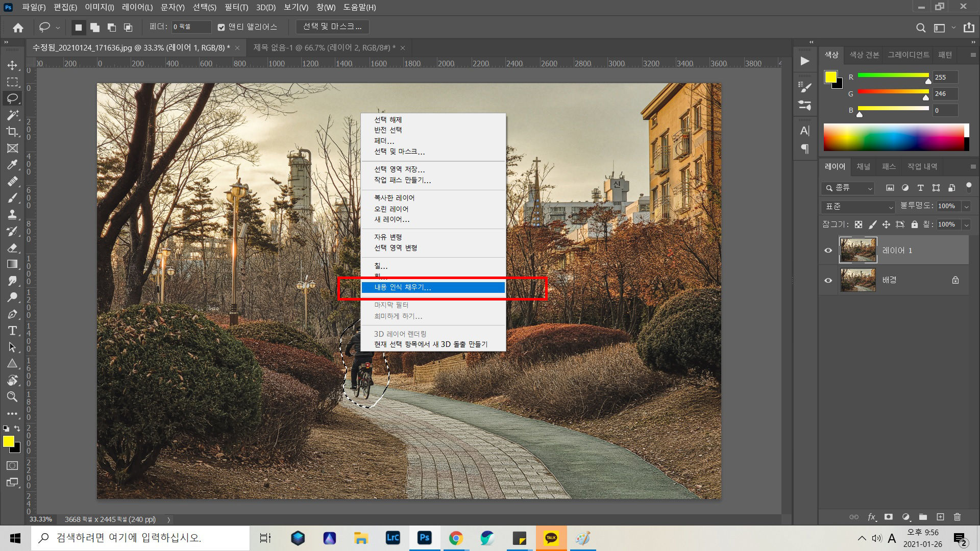Image resolution: width=980 pixels, height=551 pixels.
Task: Open the 표준 blend mode dropdown
Action: (x=859, y=207)
